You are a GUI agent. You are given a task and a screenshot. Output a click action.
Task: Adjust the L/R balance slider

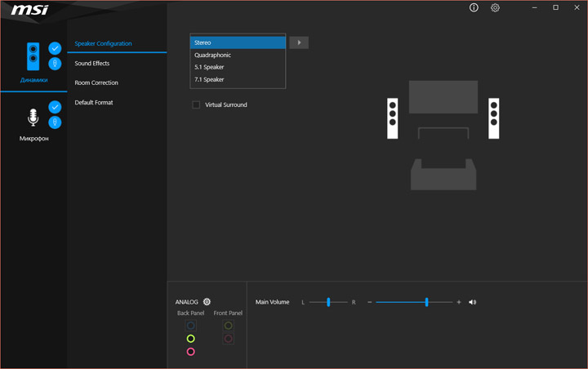(328, 302)
